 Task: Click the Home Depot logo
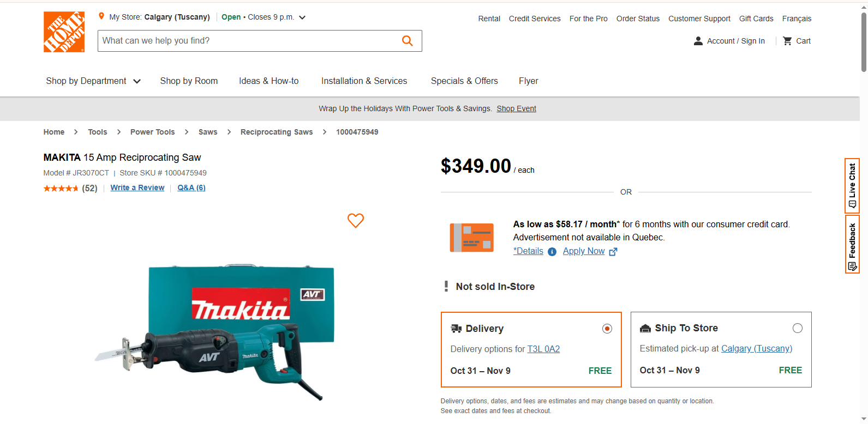click(x=64, y=32)
